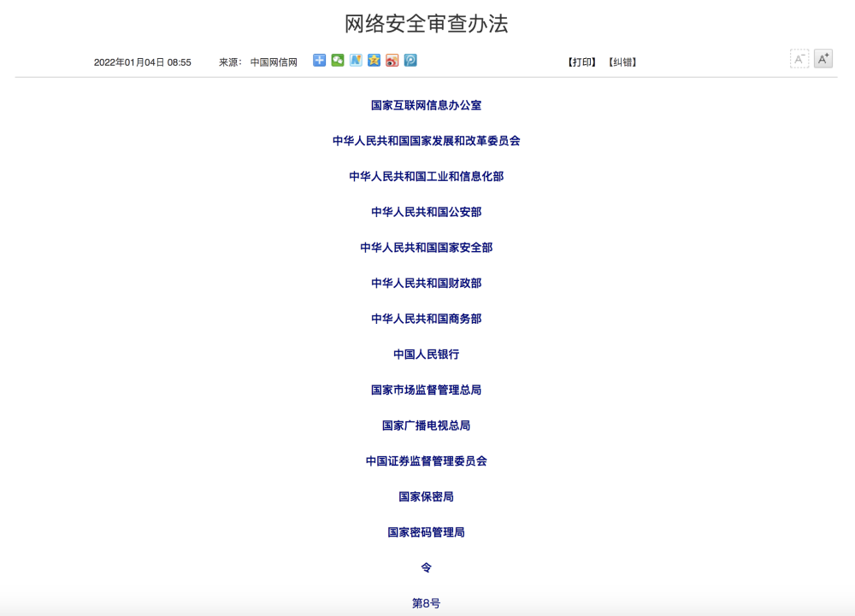Click the order number 第8号
The image size is (855, 616).
pos(427,603)
